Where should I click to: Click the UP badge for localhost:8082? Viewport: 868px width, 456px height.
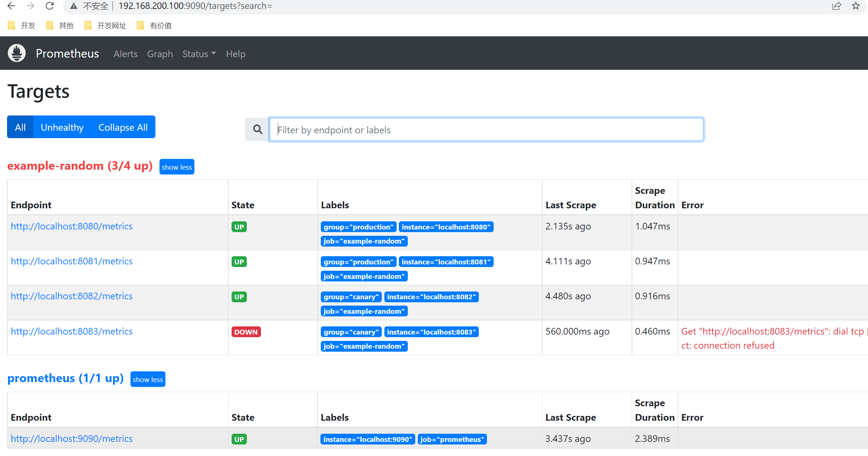[x=239, y=297]
